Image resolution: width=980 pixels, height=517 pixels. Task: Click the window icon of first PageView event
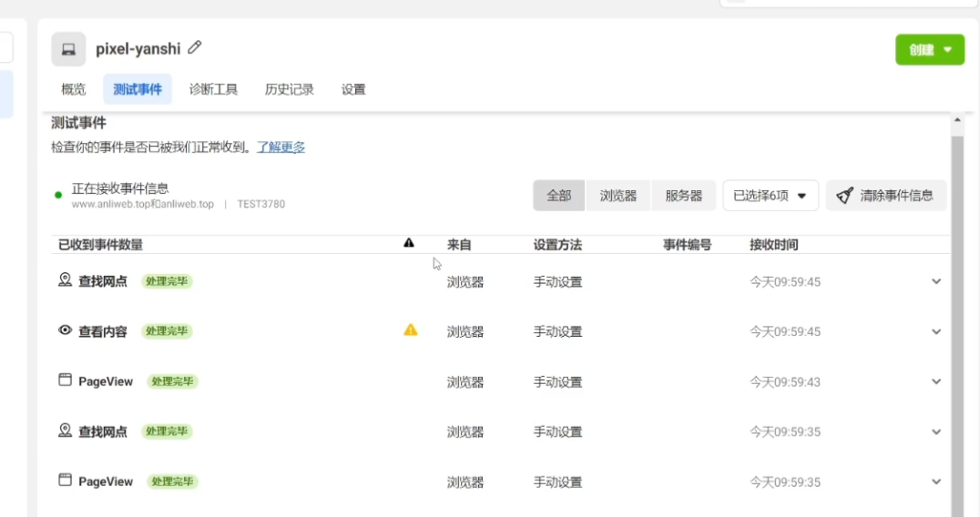(x=65, y=380)
